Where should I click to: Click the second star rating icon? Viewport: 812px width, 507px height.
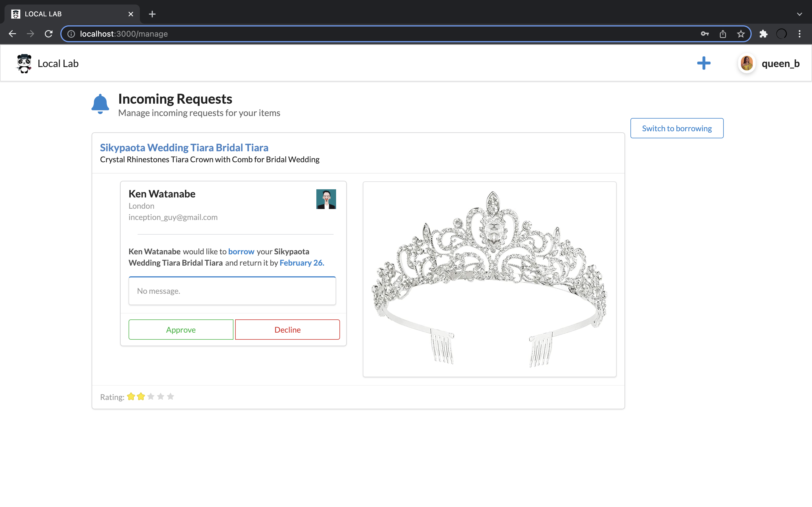[x=140, y=397]
